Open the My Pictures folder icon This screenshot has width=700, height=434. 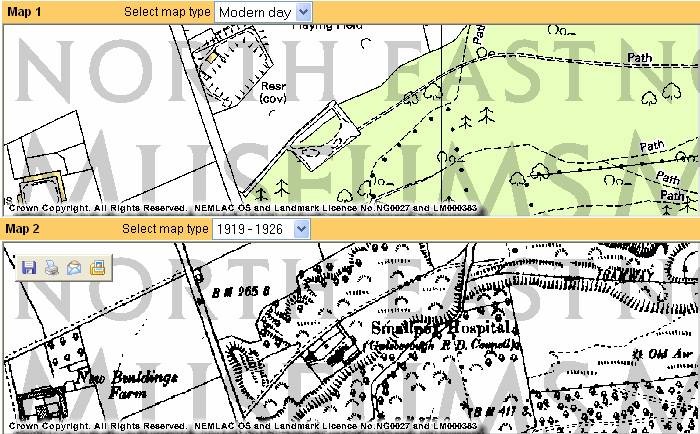coord(97,268)
